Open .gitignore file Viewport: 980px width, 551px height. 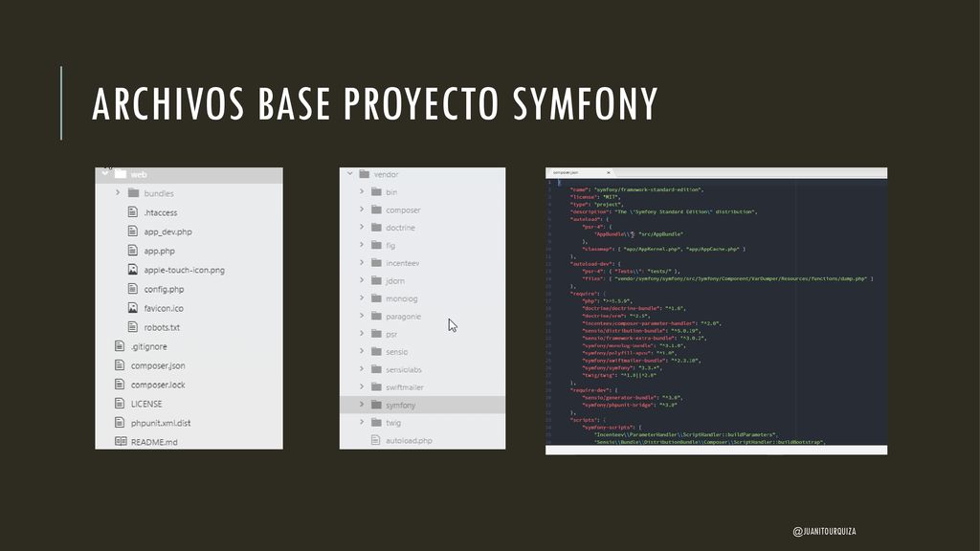pyautogui.click(x=148, y=346)
